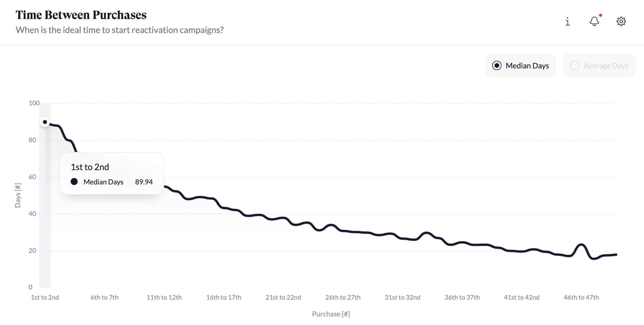The image size is (644, 325).
Task: Select the "46th to 47th" x-axis label
Action: click(x=581, y=298)
